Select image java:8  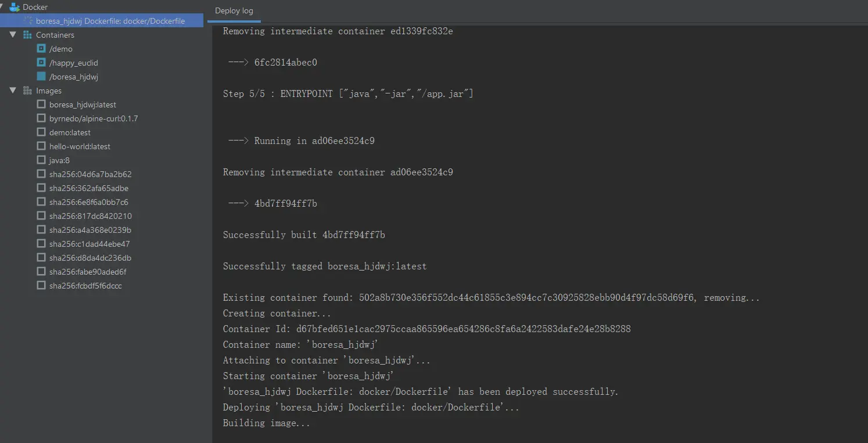59,160
